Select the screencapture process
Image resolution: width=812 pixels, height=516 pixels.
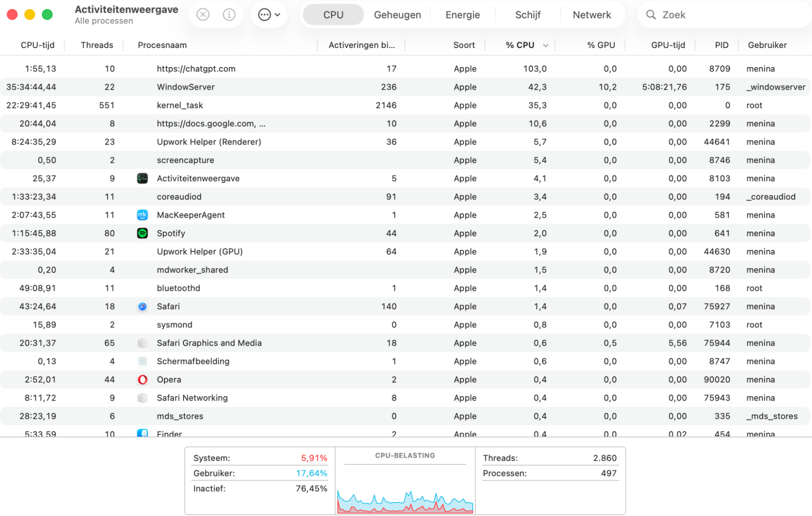pyautogui.click(x=405, y=160)
